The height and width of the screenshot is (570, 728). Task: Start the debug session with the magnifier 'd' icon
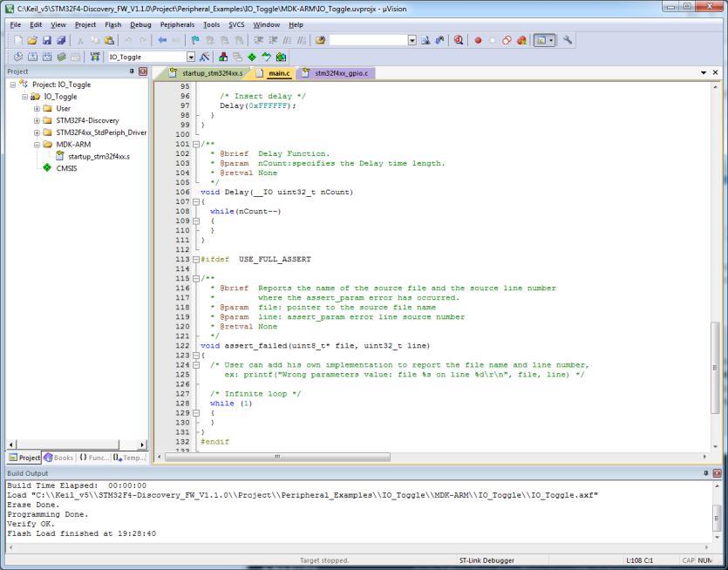tap(459, 40)
